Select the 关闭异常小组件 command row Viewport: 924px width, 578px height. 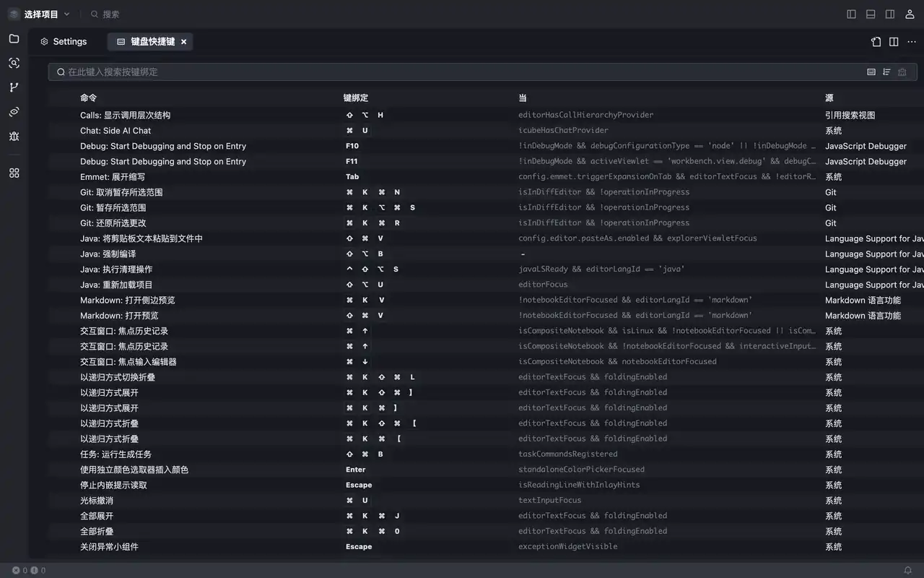[486, 547]
